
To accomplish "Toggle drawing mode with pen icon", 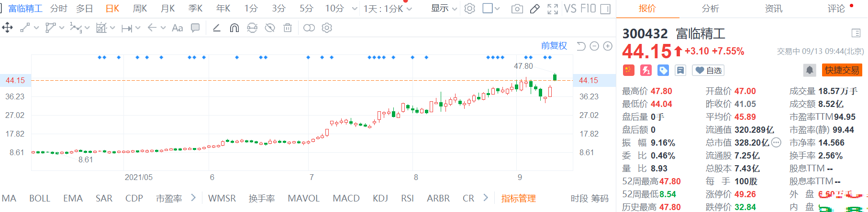I will pyautogui.click(x=535, y=9).
